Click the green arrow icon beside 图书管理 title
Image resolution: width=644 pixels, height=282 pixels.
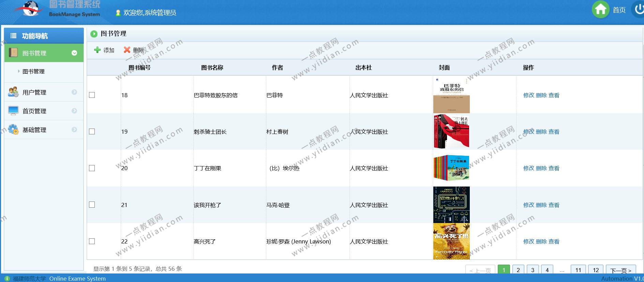pos(94,34)
